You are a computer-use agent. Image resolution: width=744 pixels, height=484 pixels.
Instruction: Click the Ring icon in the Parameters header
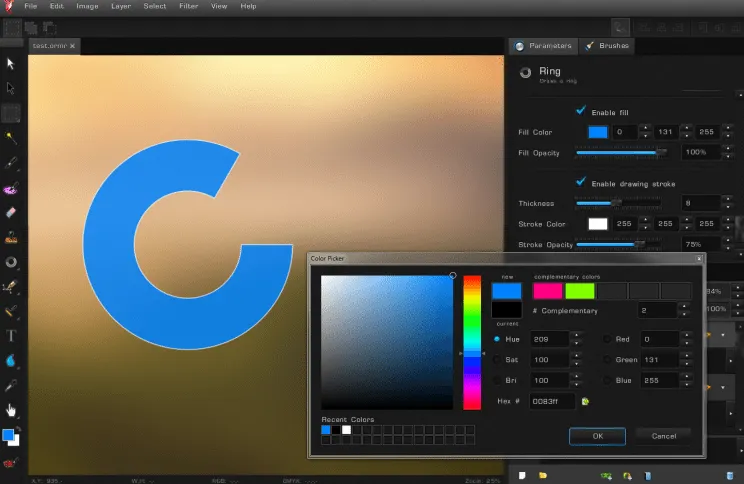point(525,73)
